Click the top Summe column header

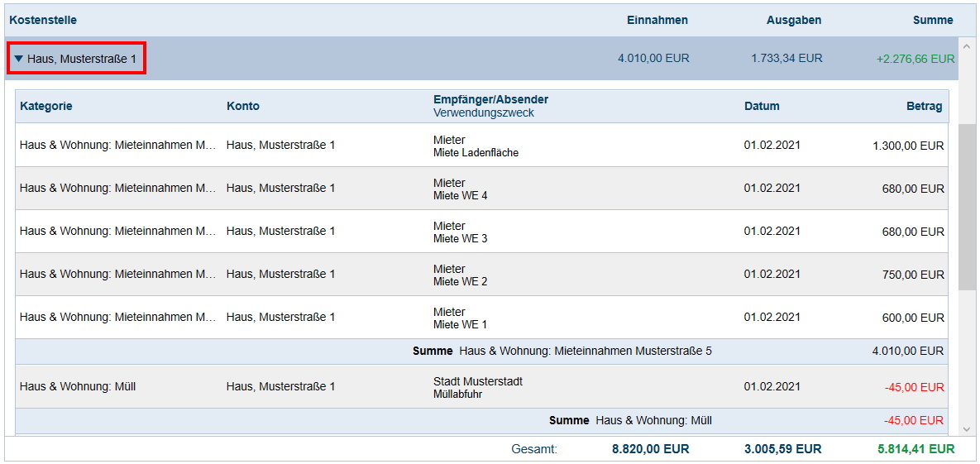click(x=932, y=20)
